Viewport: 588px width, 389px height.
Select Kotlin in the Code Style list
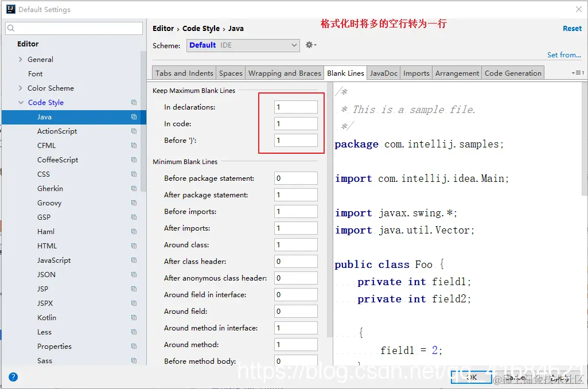[46, 317]
